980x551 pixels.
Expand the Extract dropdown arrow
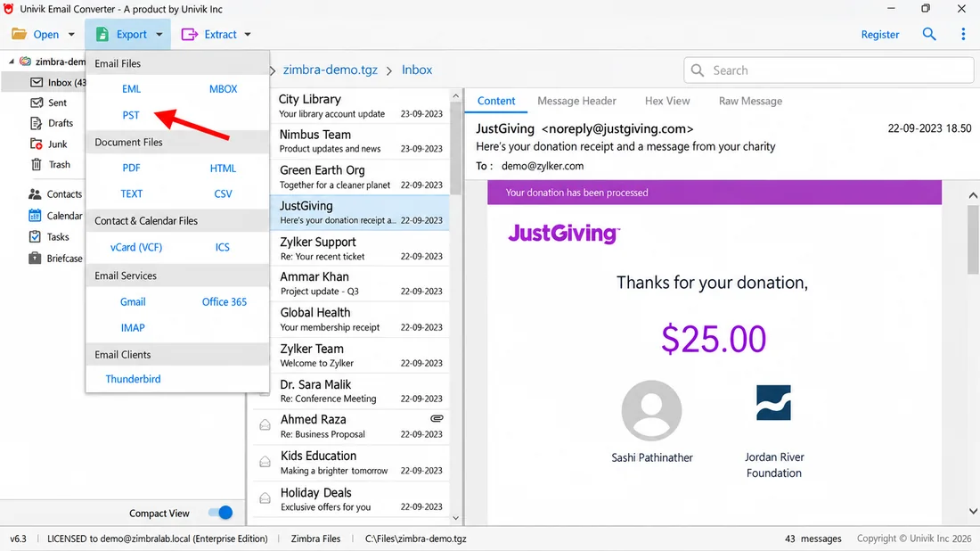pyautogui.click(x=248, y=35)
